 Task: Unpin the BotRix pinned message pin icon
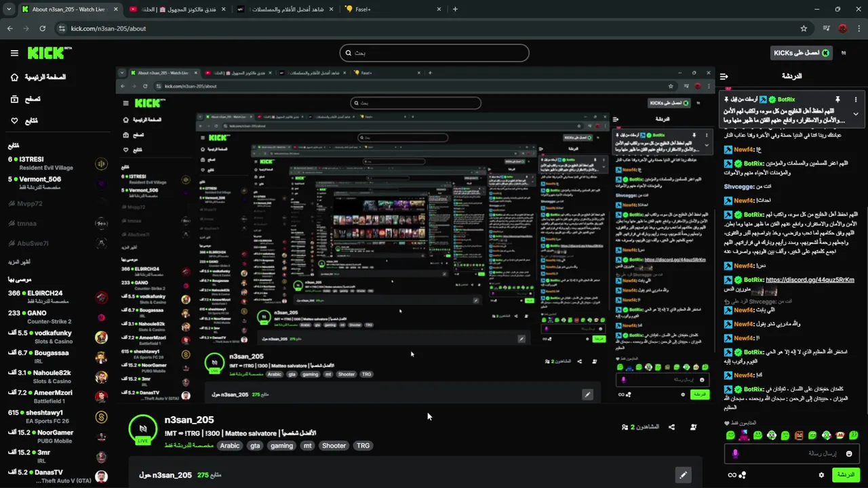(x=837, y=100)
